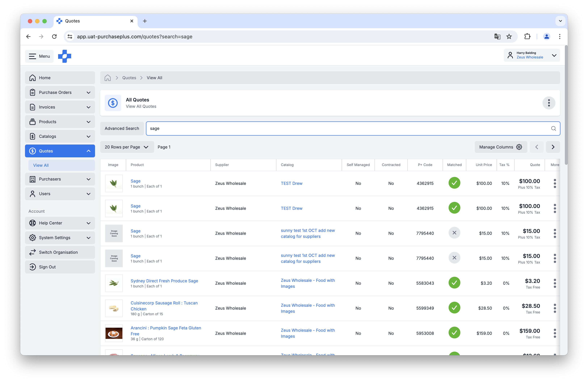The width and height of the screenshot is (588, 382).
Task: Collapse Quotes sidebar section
Action: 60,151
